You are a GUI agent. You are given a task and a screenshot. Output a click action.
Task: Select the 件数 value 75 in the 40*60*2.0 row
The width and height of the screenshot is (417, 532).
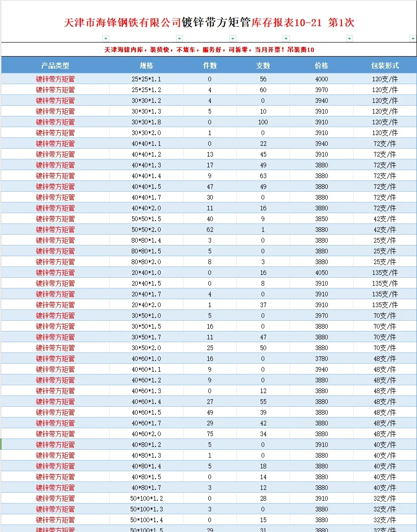210,434
